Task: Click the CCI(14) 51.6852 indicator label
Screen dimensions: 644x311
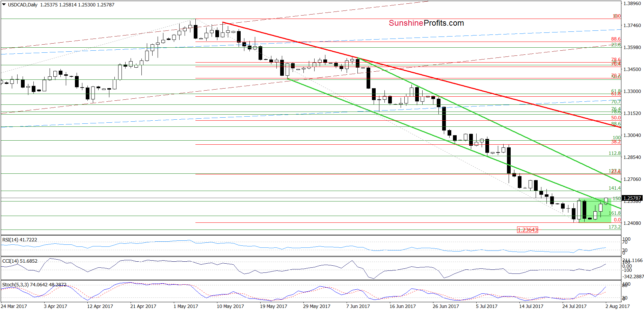Action: coord(20,261)
